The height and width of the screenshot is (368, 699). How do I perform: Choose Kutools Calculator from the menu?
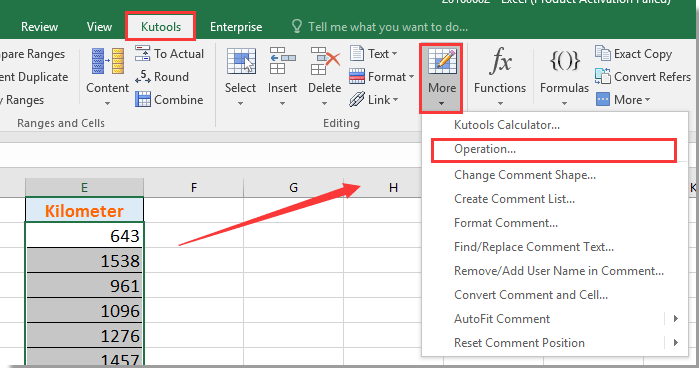pos(506,125)
